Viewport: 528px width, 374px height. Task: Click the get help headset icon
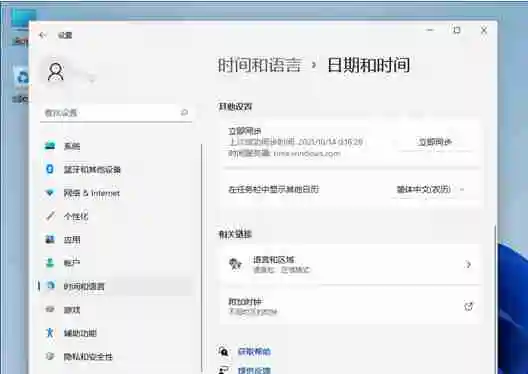(x=224, y=351)
